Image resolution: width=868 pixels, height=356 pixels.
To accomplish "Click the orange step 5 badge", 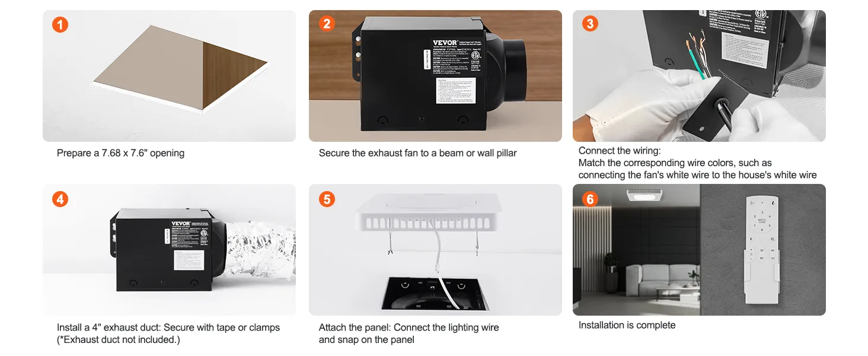I will point(326,199).
